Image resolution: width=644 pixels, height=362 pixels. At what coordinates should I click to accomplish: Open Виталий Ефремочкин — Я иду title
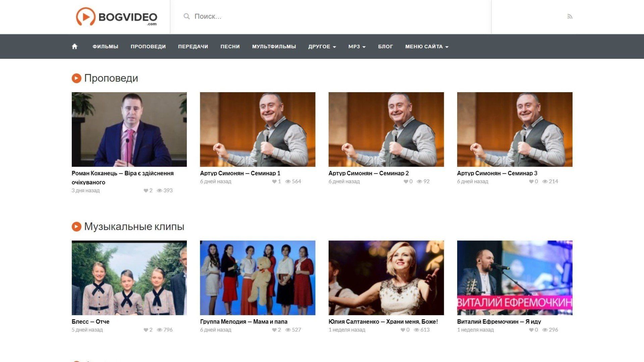pos(499,322)
